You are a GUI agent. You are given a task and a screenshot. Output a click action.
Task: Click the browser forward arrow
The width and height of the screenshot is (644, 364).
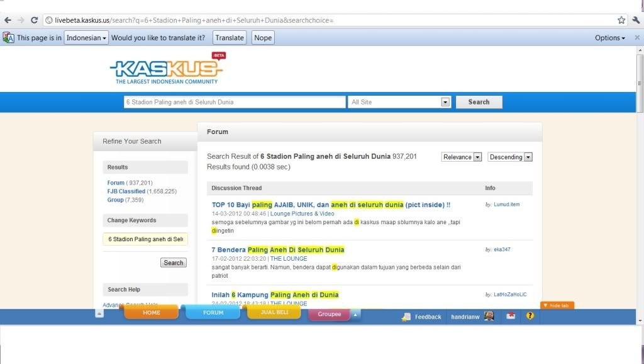[x=21, y=20]
